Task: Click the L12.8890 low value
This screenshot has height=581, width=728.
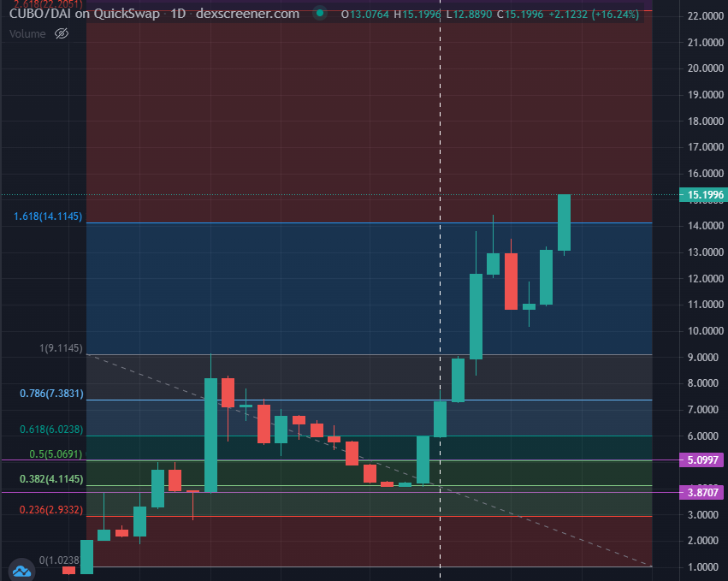Action: 469,15
